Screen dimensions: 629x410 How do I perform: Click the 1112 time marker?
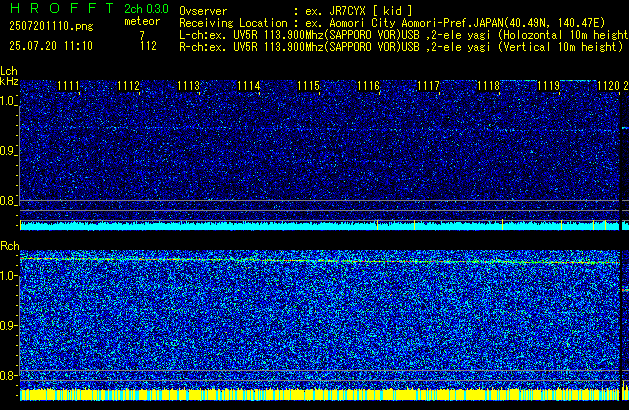(128, 86)
